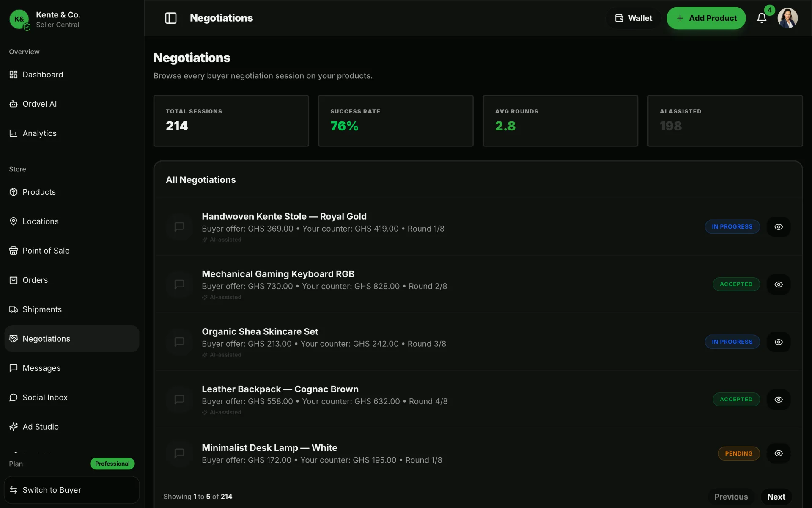Open the user profile avatar
This screenshot has height=508, width=812.
click(x=787, y=18)
